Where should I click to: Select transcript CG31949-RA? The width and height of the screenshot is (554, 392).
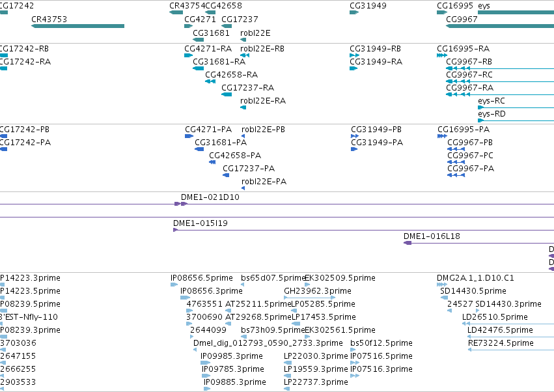pos(376,62)
